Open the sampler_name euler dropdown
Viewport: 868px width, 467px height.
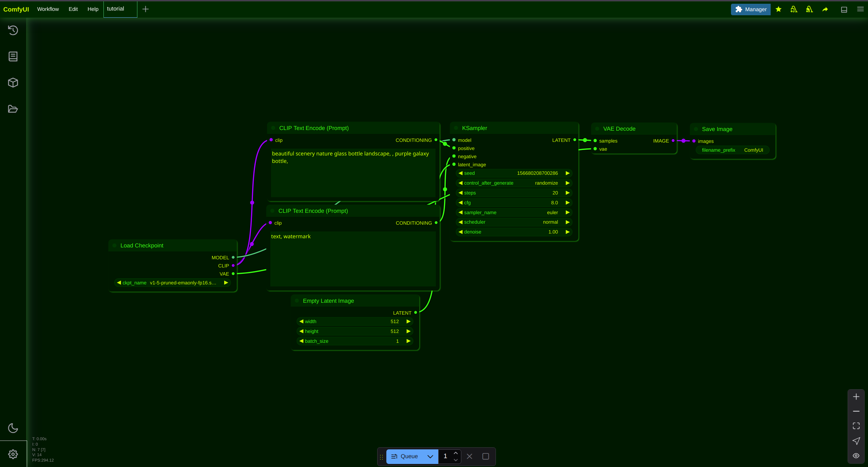[x=514, y=212]
